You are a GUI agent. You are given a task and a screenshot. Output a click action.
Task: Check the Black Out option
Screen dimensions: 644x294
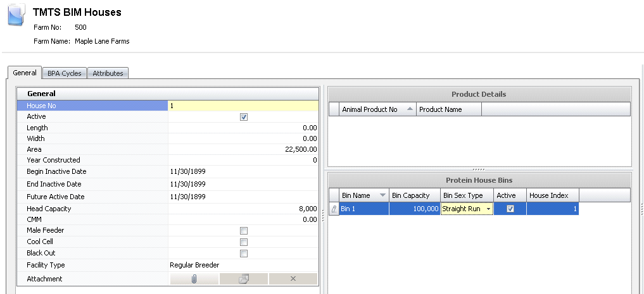click(x=244, y=254)
